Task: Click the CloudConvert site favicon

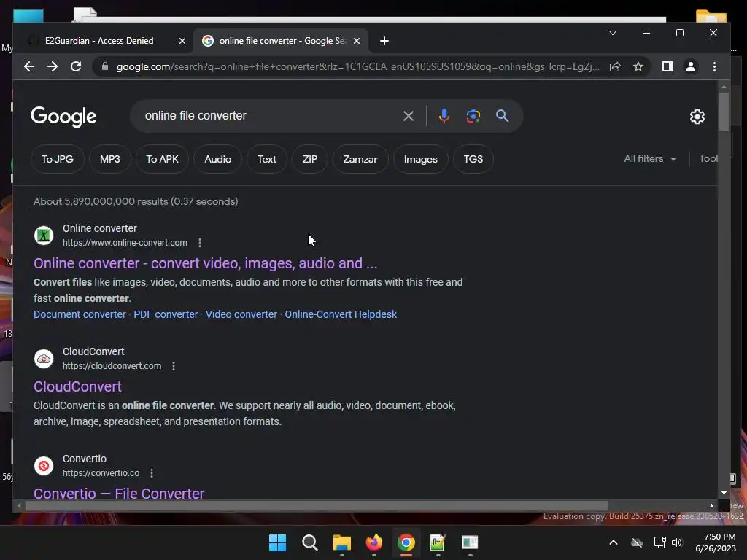Action: tap(43, 359)
